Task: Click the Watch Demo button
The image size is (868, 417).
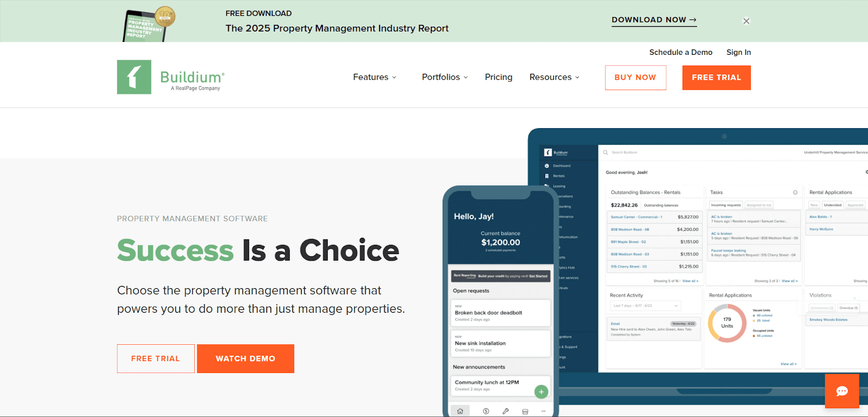Action: pos(245,358)
